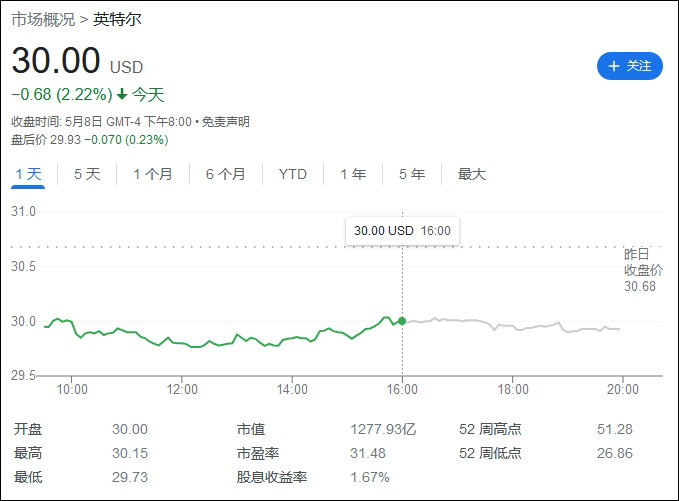The width and height of the screenshot is (679, 501).
Task: Click the 14:00 time axis label
Action: 292,389
